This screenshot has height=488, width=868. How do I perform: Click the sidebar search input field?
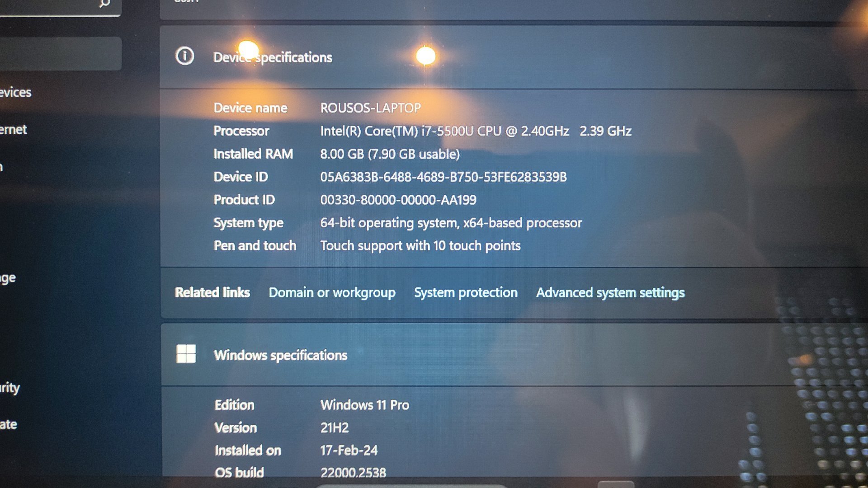(x=60, y=7)
